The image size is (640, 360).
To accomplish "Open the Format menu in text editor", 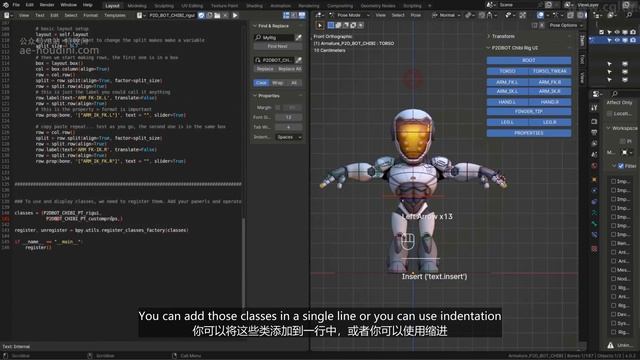I will point(90,16).
